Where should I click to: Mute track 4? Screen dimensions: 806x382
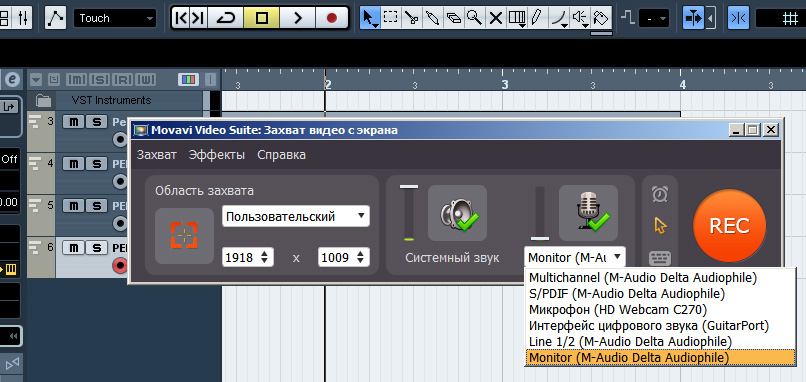74,163
